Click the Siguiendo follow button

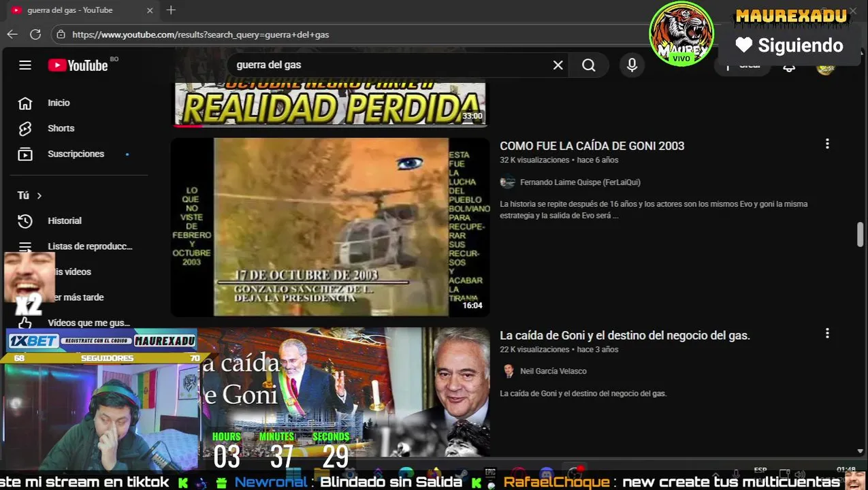790,46
